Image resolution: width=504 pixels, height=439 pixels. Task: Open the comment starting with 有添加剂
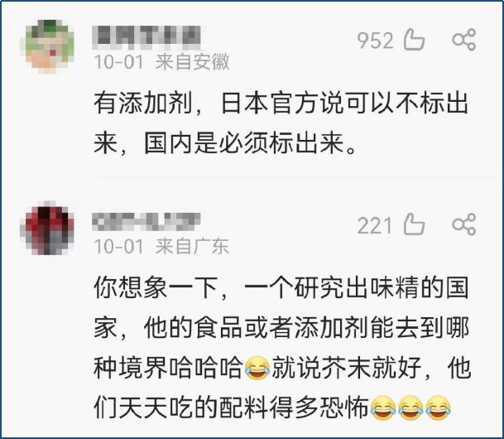[x=281, y=123]
